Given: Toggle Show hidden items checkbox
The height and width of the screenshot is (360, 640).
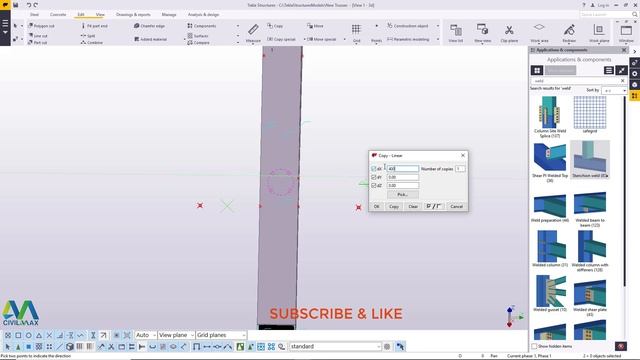Looking at the screenshot, I should coord(534,346).
